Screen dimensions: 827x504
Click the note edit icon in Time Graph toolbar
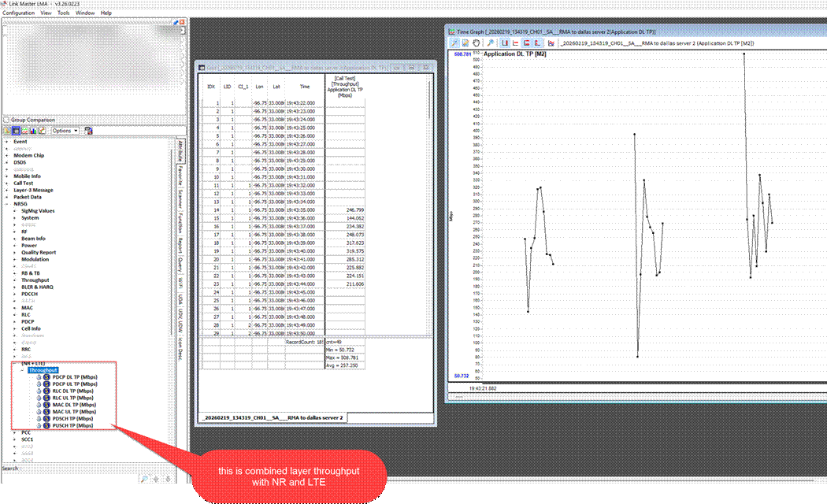coord(465,43)
